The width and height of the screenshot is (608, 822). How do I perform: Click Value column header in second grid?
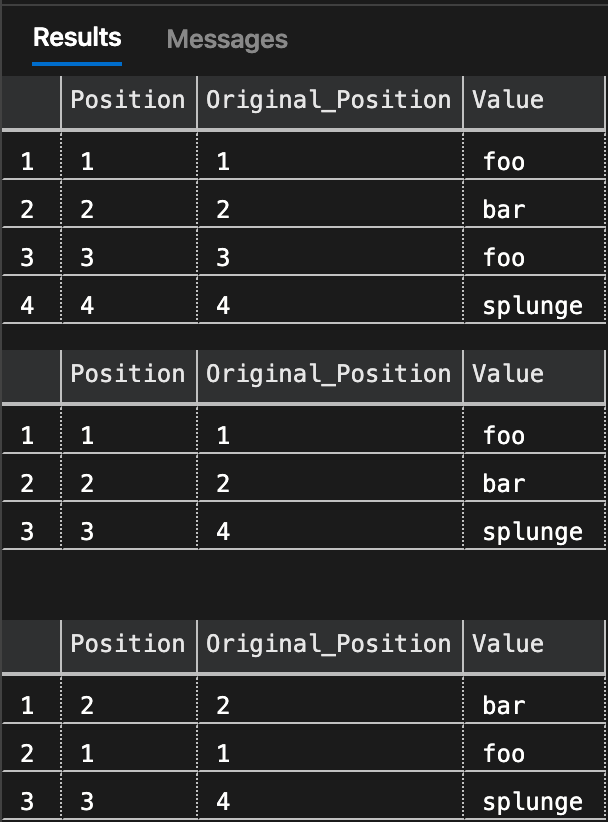(508, 374)
